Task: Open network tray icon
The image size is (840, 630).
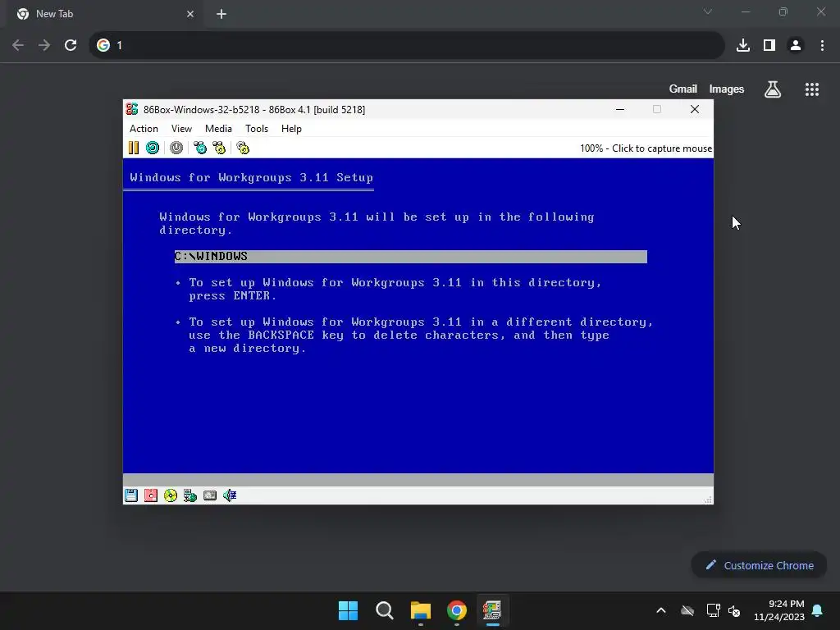Action: tap(713, 610)
